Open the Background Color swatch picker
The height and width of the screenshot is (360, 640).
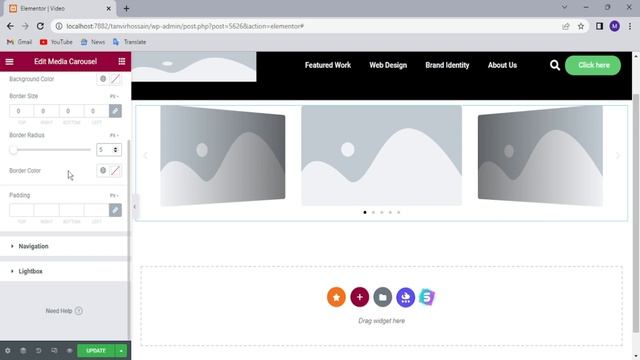(116, 79)
